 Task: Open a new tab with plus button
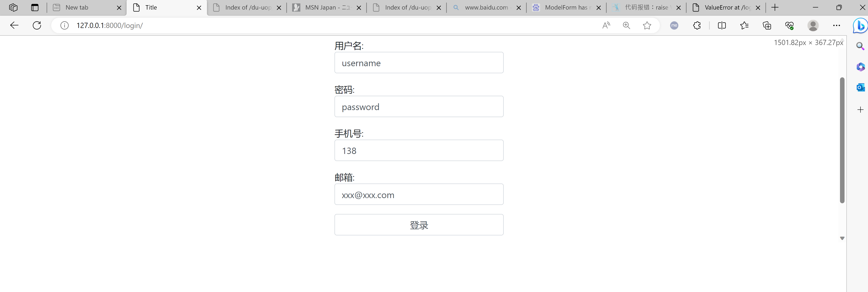[x=775, y=8]
